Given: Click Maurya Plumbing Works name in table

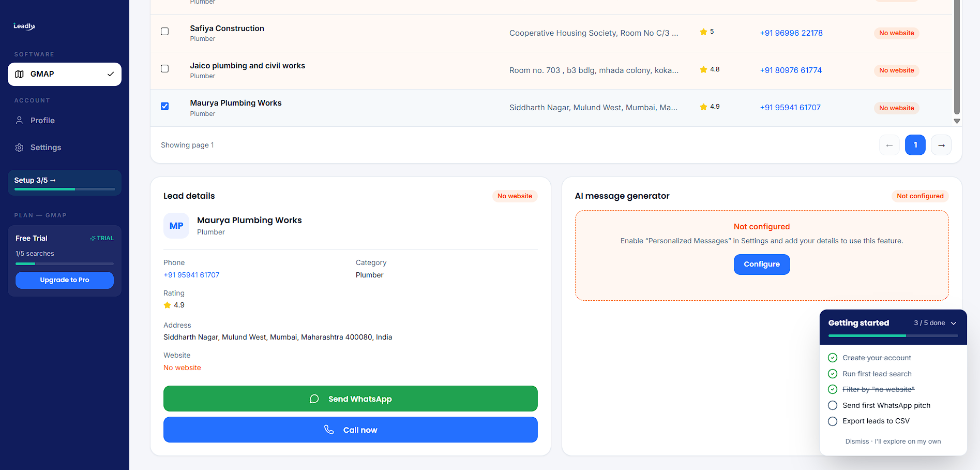Looking at the screenshot, I should pos(236,103).
